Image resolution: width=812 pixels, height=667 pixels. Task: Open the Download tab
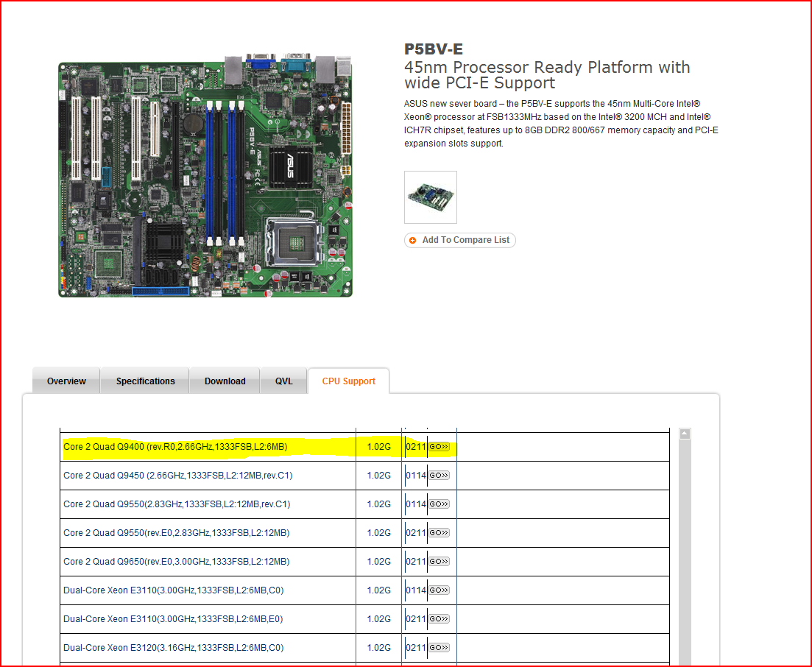click(x=225, y=381)
